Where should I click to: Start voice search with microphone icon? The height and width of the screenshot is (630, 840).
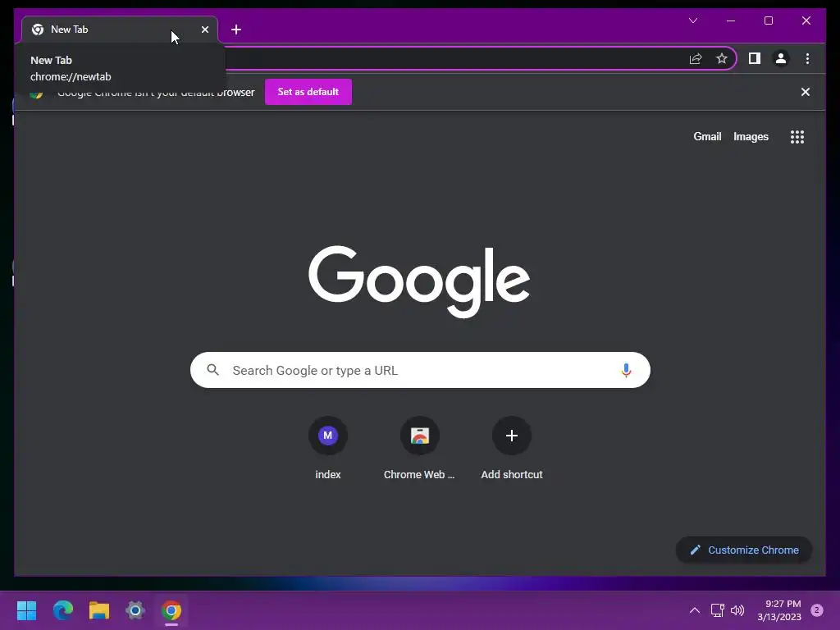click(x=626, y=370)
